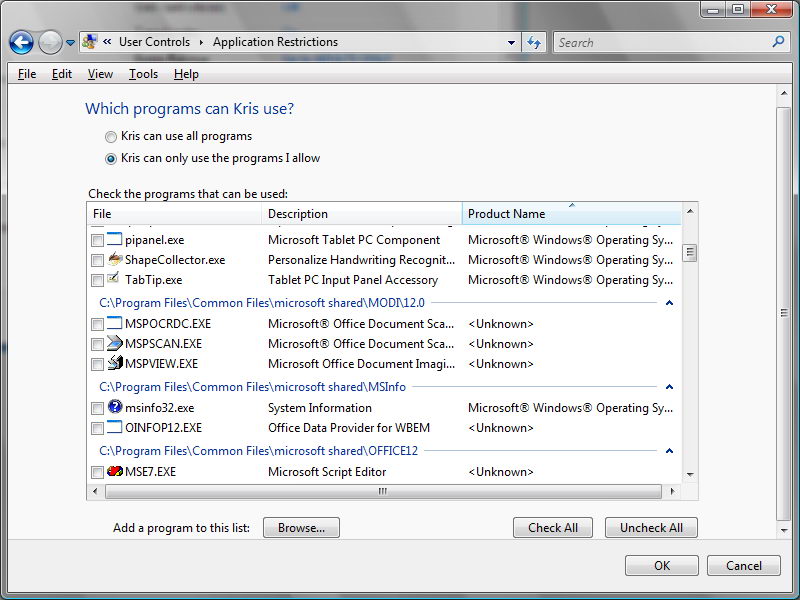This screenshot has height=600, width=800.
Task: Check the msinfo32.exe checkbox
Action: coord(97,408)
